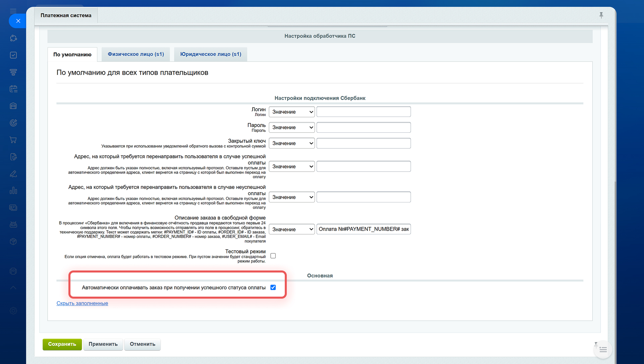Click the bar chart analytics icon
The width and height of the screenshot is (644, 364).
click(x=13, y=191)
